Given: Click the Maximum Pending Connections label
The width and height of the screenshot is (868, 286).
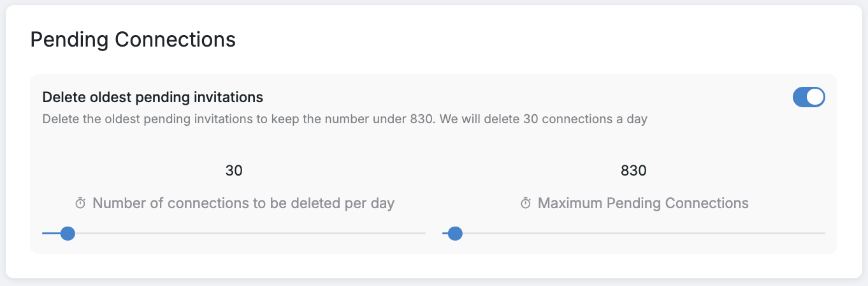Looking at the screenshot, I should pos(643,204).
